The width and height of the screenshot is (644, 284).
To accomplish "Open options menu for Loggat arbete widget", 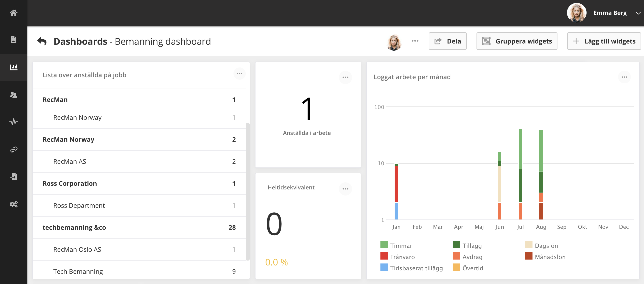I will pos(624,77).
